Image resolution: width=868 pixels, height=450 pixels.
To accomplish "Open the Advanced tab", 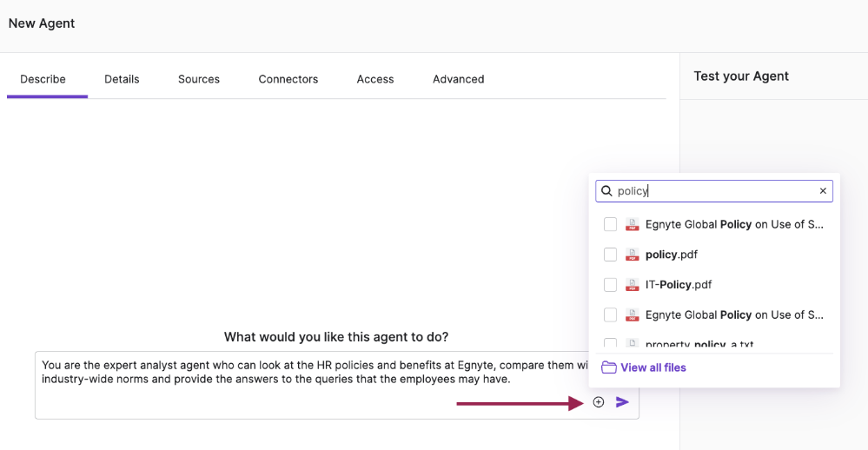I will [459, 79].
